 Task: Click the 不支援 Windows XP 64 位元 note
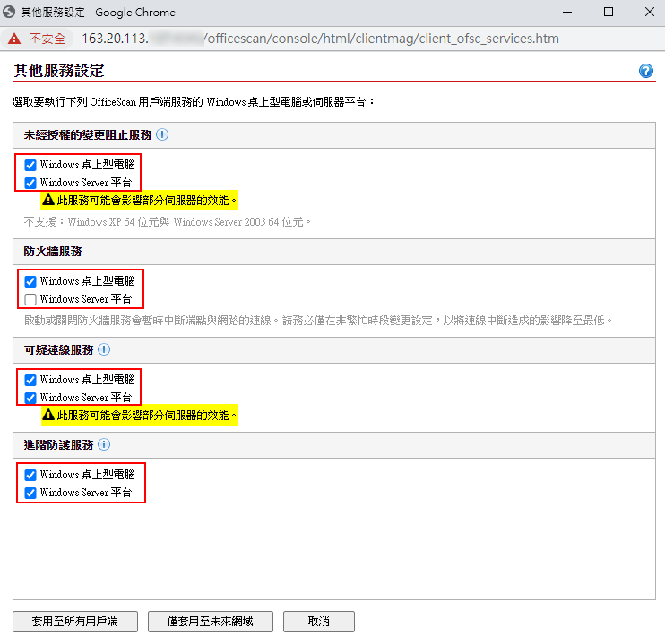pyautogui.click(x=167, y=222)
